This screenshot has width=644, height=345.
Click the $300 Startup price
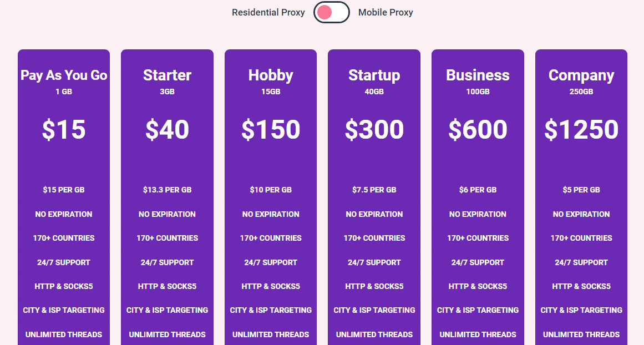[374, 129]
